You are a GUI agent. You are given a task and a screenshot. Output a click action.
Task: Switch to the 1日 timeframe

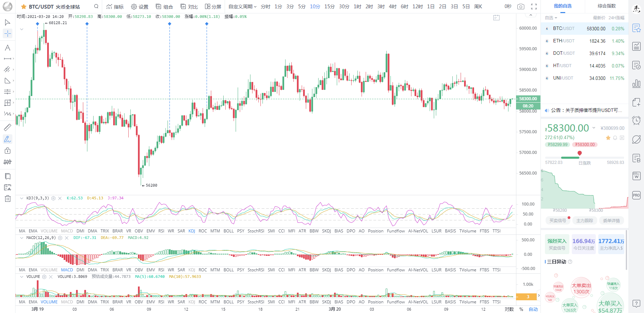431,7
